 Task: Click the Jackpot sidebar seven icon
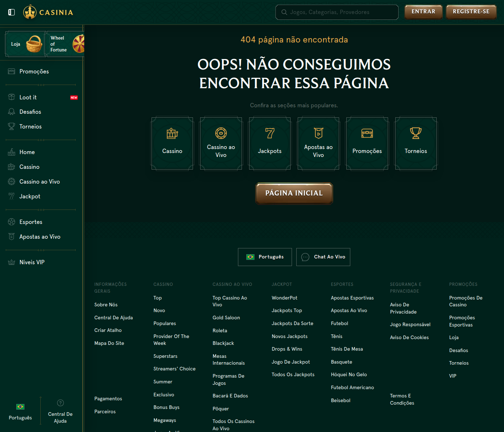tap(12, 197)
